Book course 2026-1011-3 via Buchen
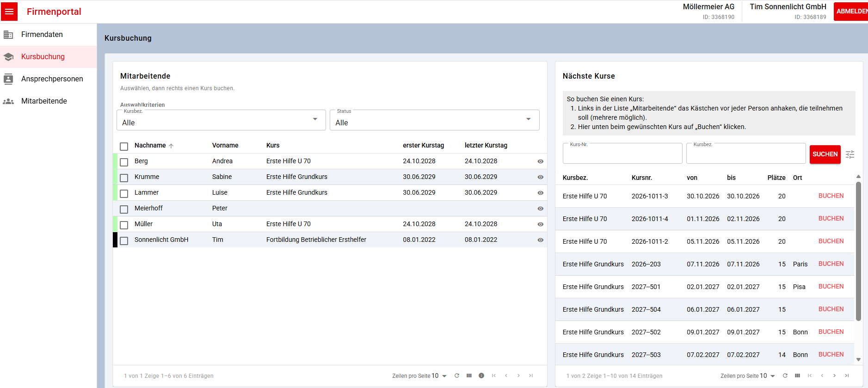868x388 pixels. click(831, 196)
